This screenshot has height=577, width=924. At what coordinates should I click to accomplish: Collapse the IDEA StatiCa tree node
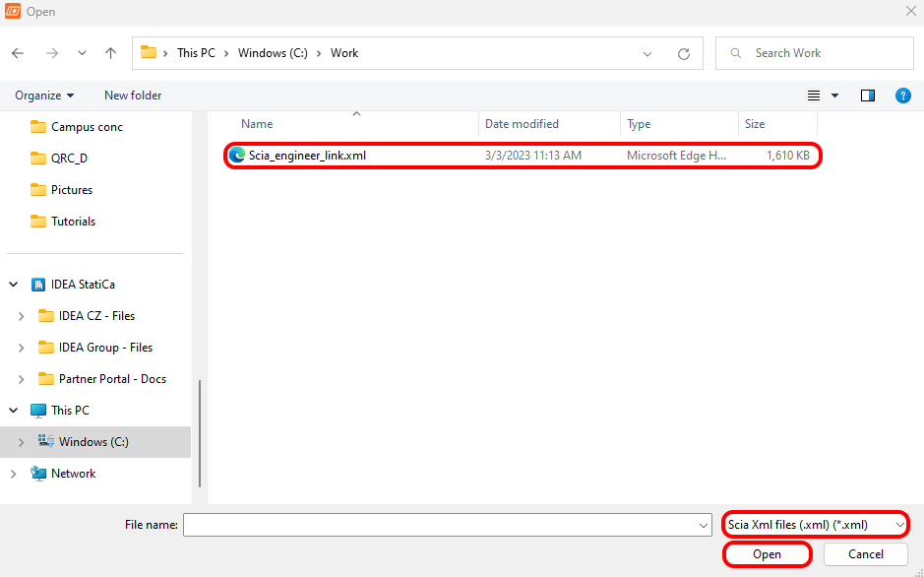14,285
